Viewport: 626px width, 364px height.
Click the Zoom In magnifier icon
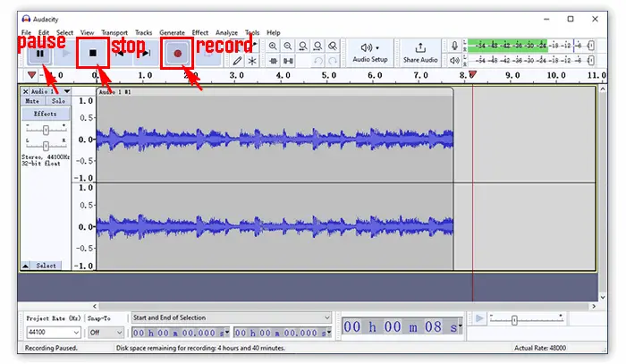(273, 47)
